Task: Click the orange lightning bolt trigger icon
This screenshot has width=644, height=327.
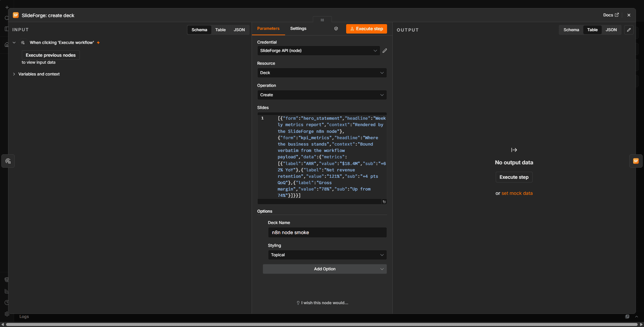Action: 98,43
